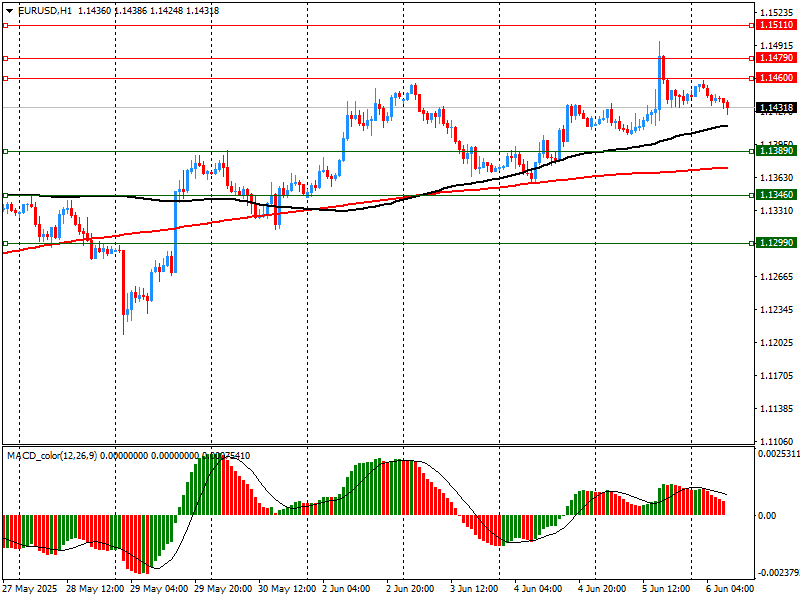Click the 1.13460 price level tag
Viewport: 800px width, 600px height.
pyautogui.click(x=776, y=195)
